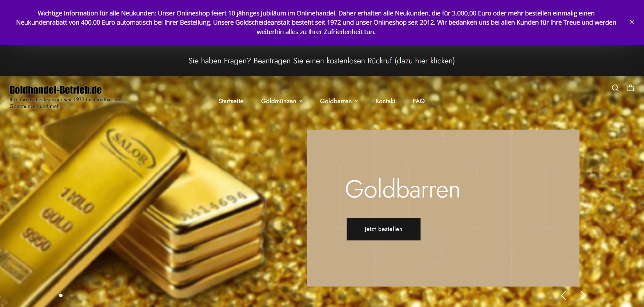Screen dimensions: 644x307
Task: Click the Goldbarren slide heading
Action: click(x=402, y=189)
